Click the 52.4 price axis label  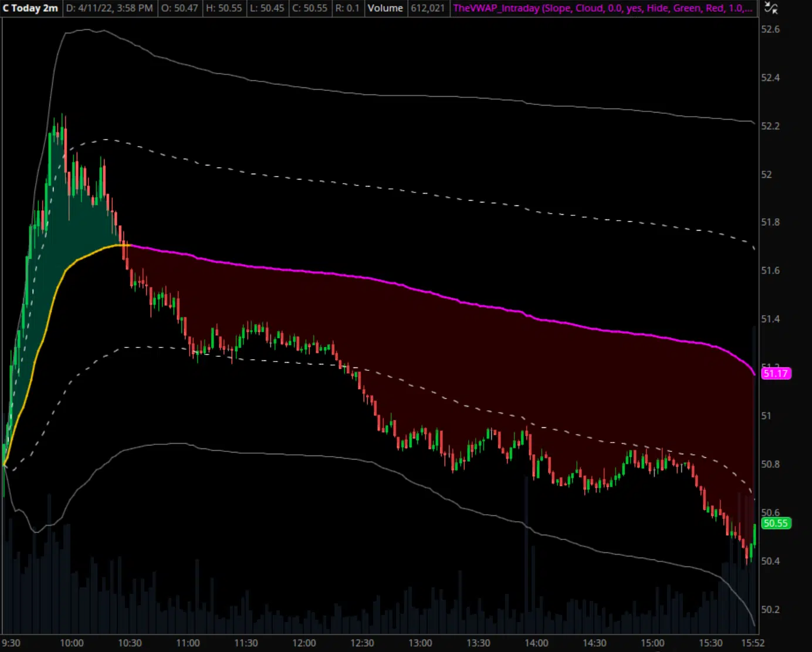coord(770,78)
